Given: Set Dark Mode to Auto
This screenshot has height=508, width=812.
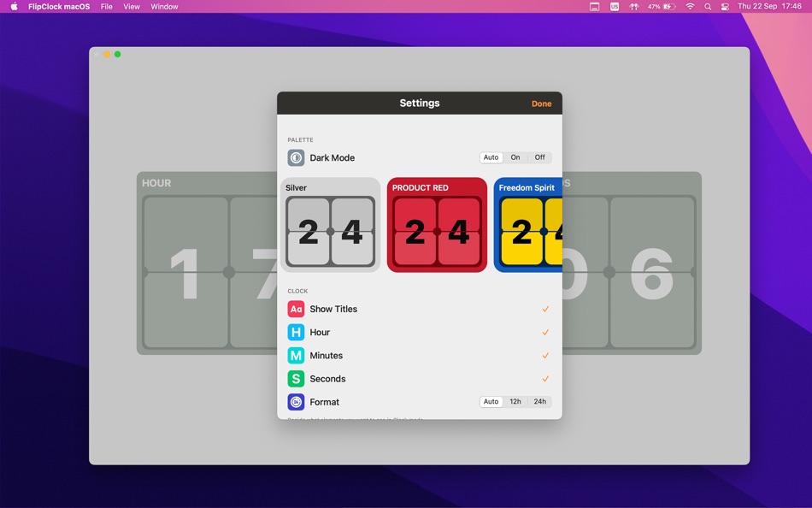Looking at the screenshot, I should point(491,157).
